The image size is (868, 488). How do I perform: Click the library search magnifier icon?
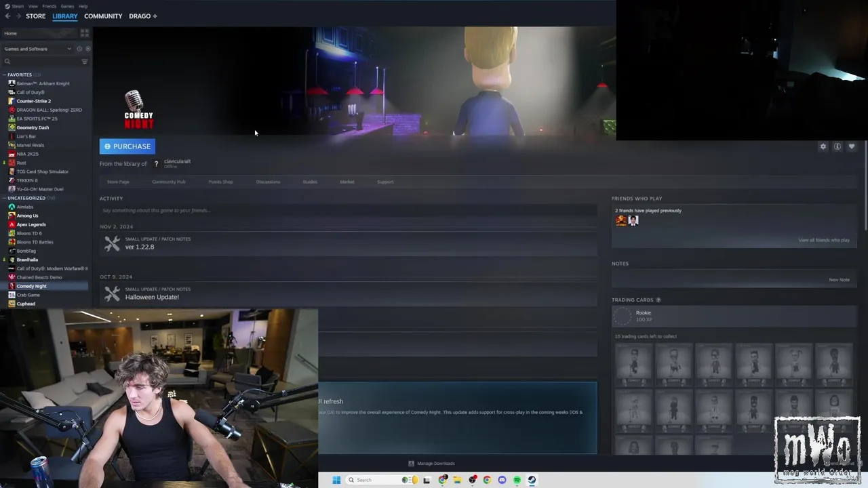pos(7,62)
